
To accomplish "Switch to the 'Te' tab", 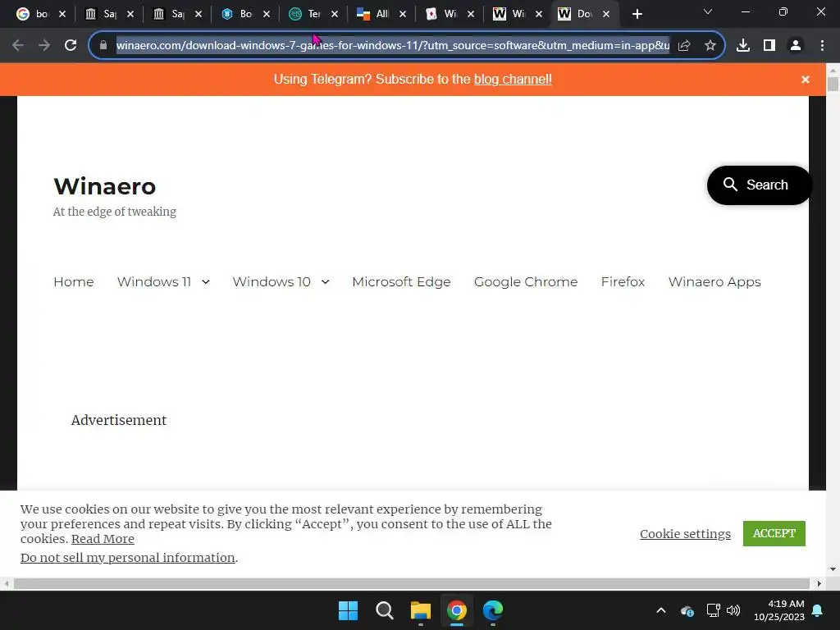I will click(x=304, y=14).
